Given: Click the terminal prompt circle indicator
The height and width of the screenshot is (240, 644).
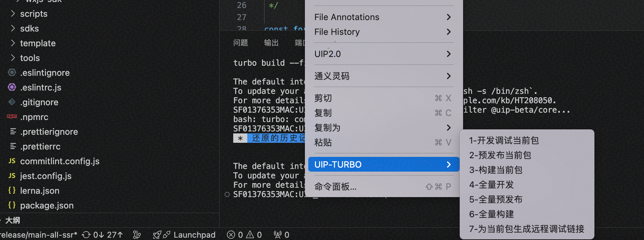Looking at the screenshot, I should [227, 194].
